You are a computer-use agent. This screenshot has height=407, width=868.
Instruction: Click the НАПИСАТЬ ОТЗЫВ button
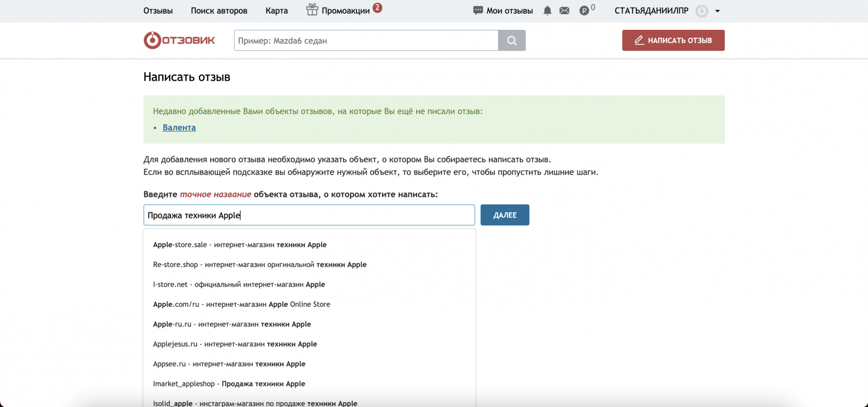[673, 41]
